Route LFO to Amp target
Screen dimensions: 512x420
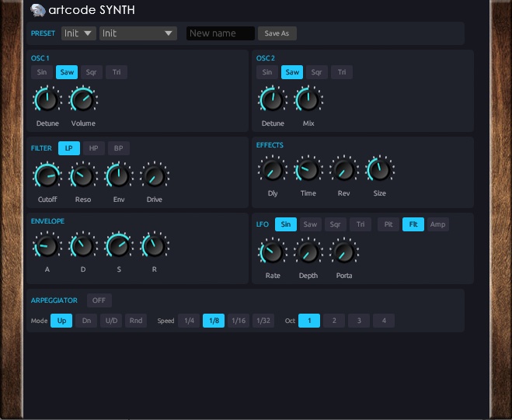pos(438,224)
